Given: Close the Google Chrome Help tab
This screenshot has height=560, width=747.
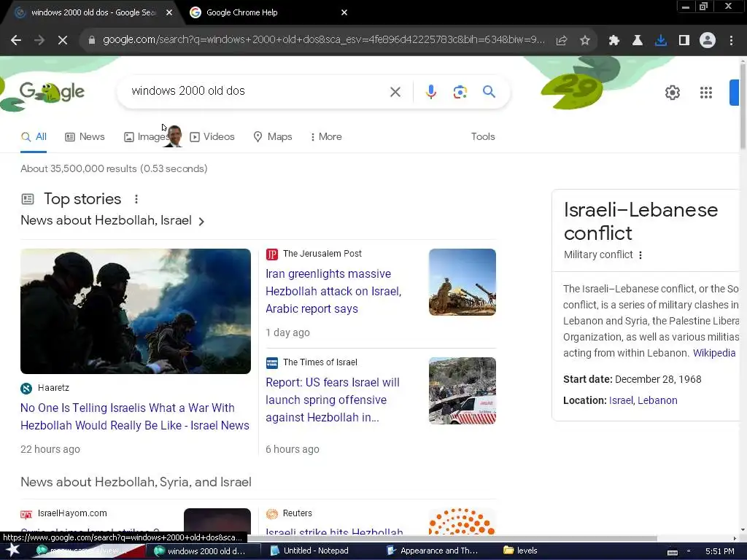Looking at the screenshot, I should tap(344, 12).
